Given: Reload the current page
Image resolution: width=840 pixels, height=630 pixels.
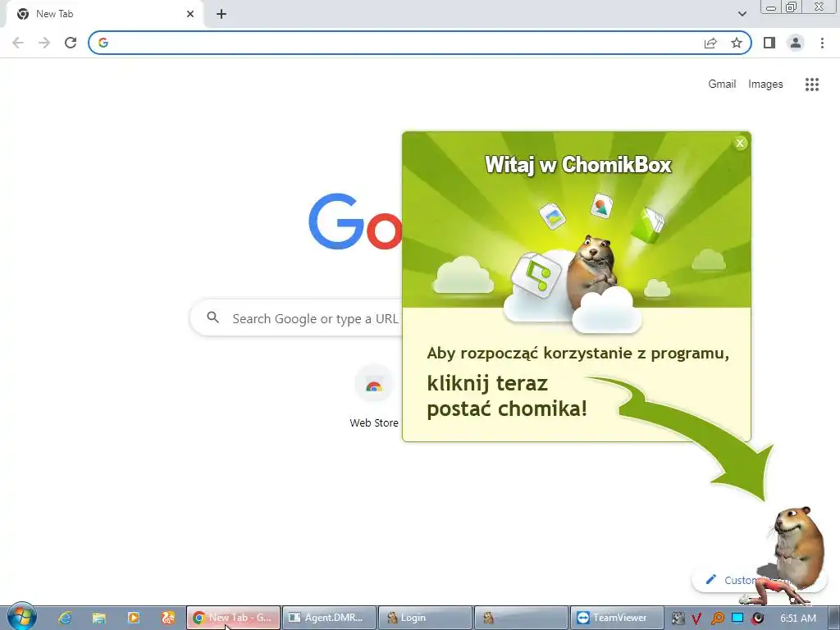Looking at the screenshot, I should tap(71, 43).
